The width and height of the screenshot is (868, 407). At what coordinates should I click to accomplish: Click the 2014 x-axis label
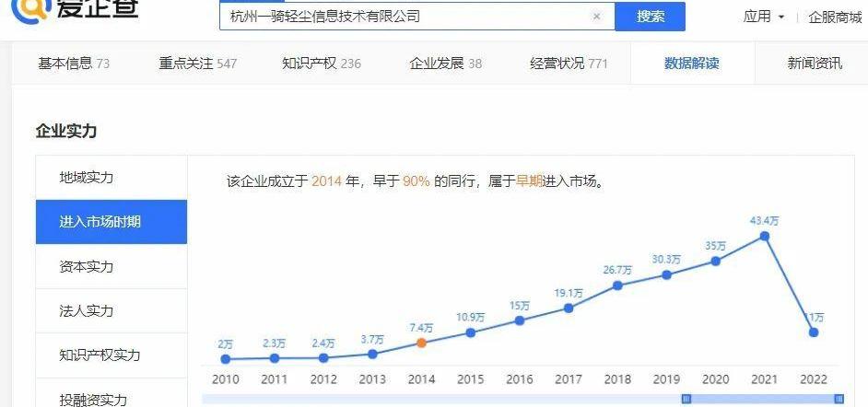click(421, 379)
